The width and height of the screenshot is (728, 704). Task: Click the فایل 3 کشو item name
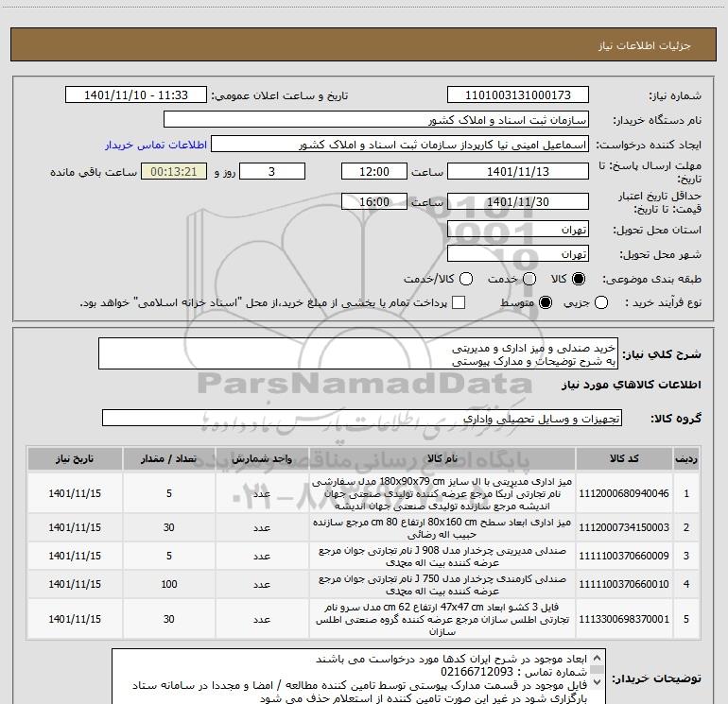(442, 619)
